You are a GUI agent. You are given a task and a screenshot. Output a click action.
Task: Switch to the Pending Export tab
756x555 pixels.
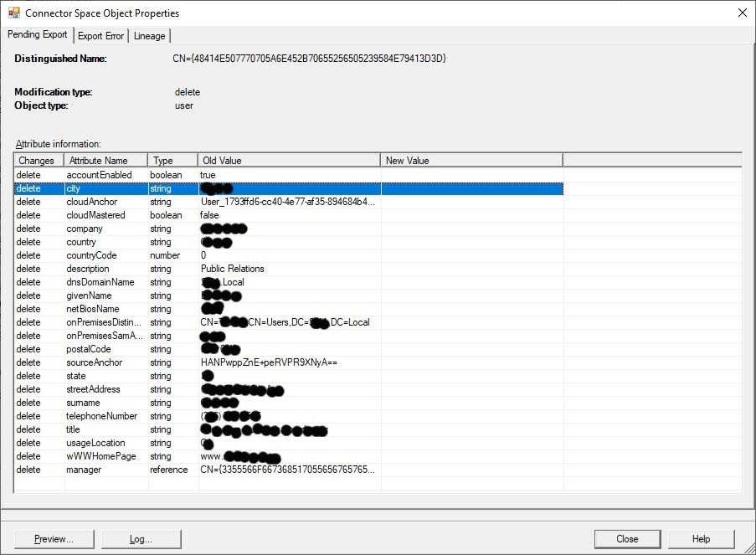[37, 34]
